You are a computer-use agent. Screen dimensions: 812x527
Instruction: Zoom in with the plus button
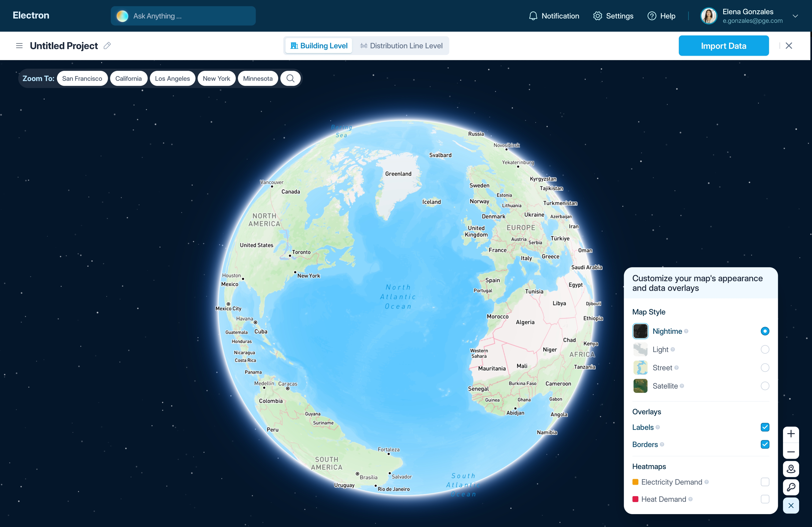(x=791, y=434)
